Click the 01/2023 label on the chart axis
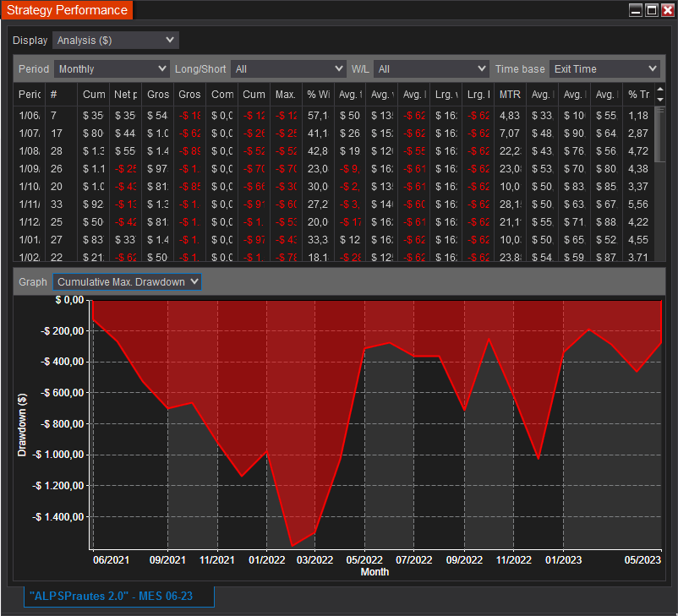This screenshot has width=678, height=616. point(563,560)
